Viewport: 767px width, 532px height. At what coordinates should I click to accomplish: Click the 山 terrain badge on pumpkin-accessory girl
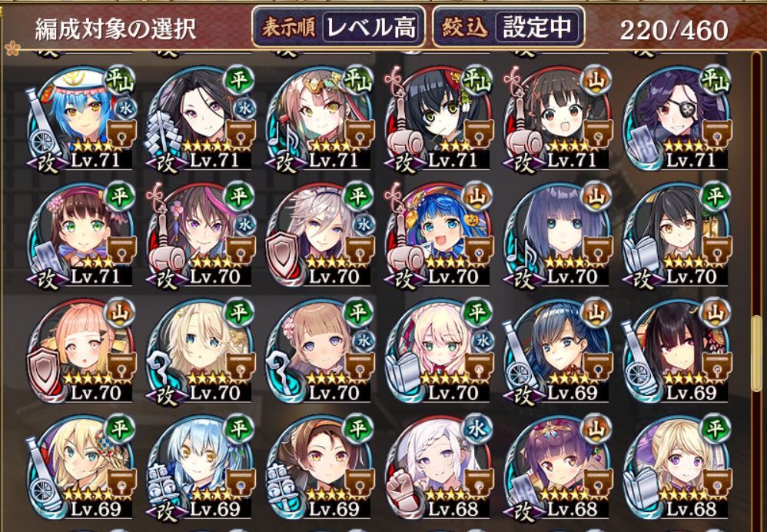click(x=478, y=198)
